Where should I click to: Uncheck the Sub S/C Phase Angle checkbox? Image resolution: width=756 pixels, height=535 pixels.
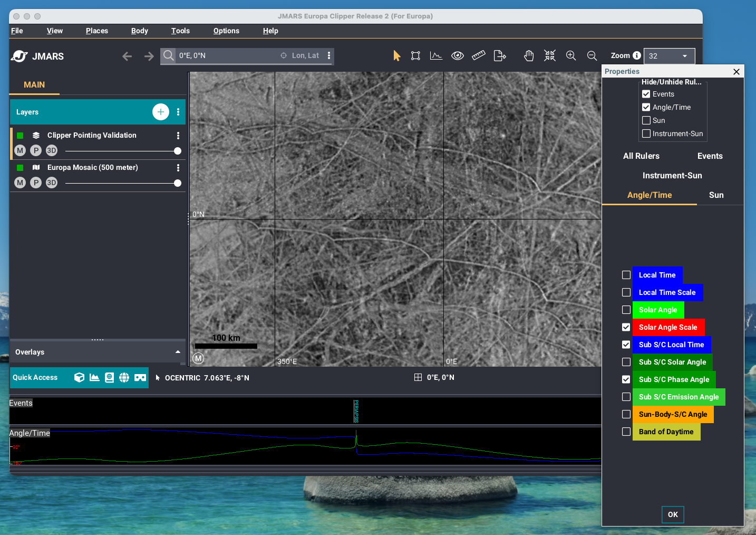coord(626,379)
